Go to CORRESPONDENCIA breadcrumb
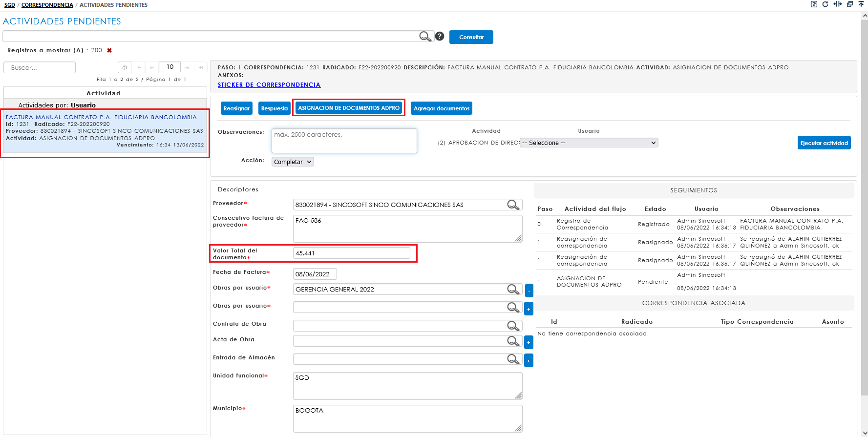The height and width of the screenshot is (437, 868). 47,5
